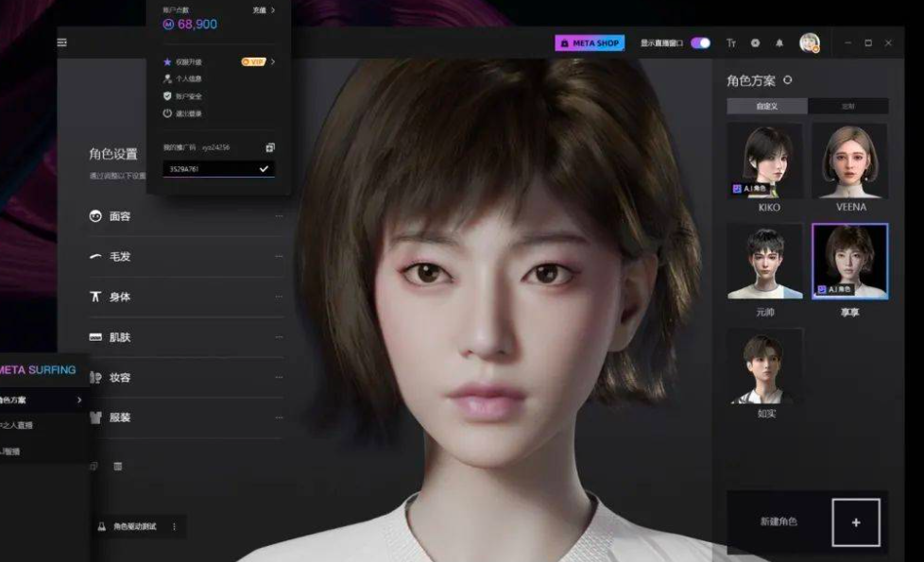Expand the 充值 recharge arrow
The width and height of the screenshot is (924, 562).
(x=265, y=10)
